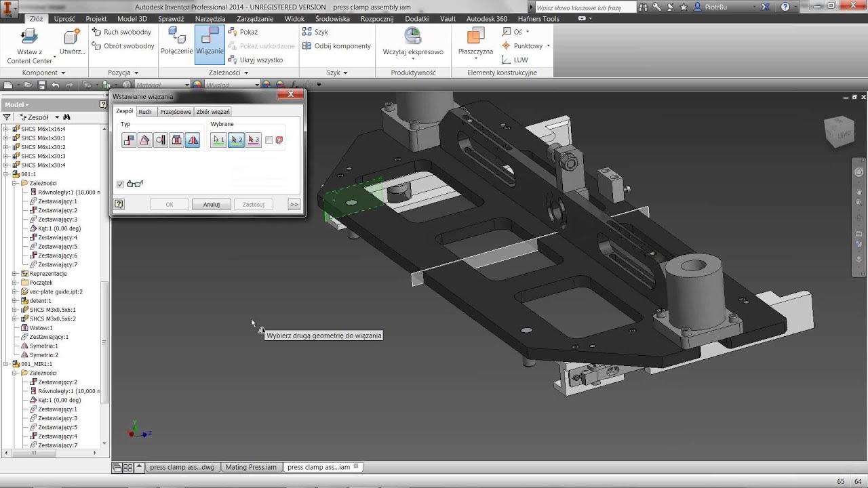Select Symetria:2 in the model tree
This screenshot has width=868, height=488.
coord(39,355)
